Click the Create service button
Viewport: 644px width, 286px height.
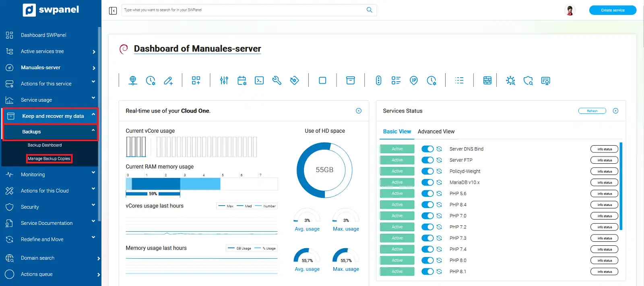point(612,10)
